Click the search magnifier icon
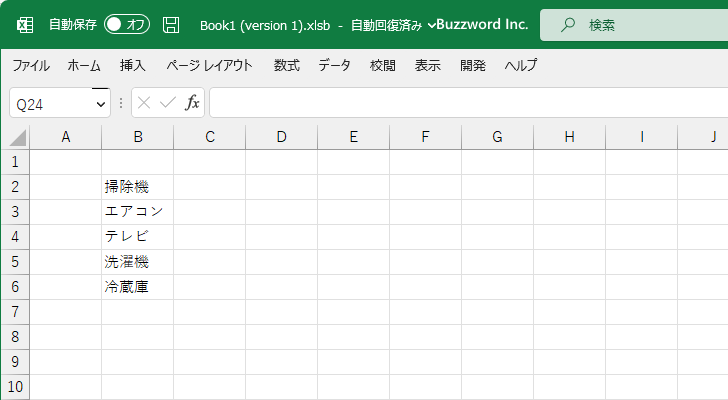The width and height of the screenshot is (728, 400). pos(567,25)
